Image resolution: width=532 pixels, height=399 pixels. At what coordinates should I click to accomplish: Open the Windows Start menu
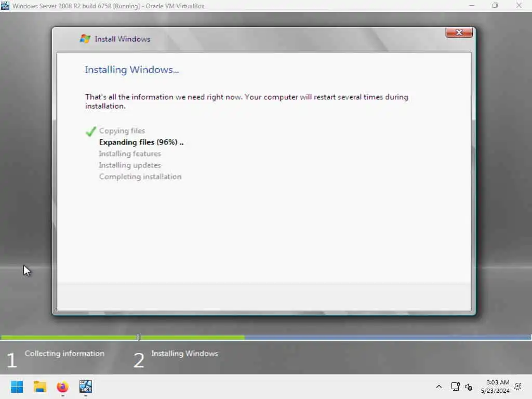(x=17, y=387)
